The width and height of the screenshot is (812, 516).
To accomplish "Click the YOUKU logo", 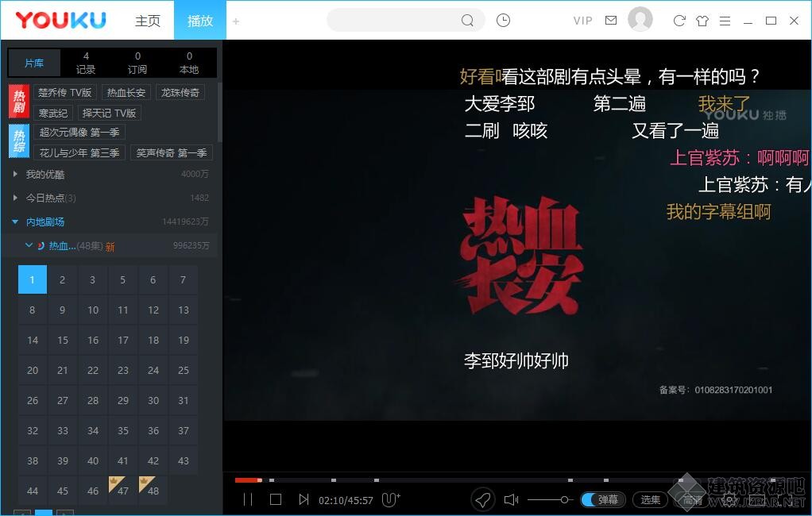I will coord(60,20).
